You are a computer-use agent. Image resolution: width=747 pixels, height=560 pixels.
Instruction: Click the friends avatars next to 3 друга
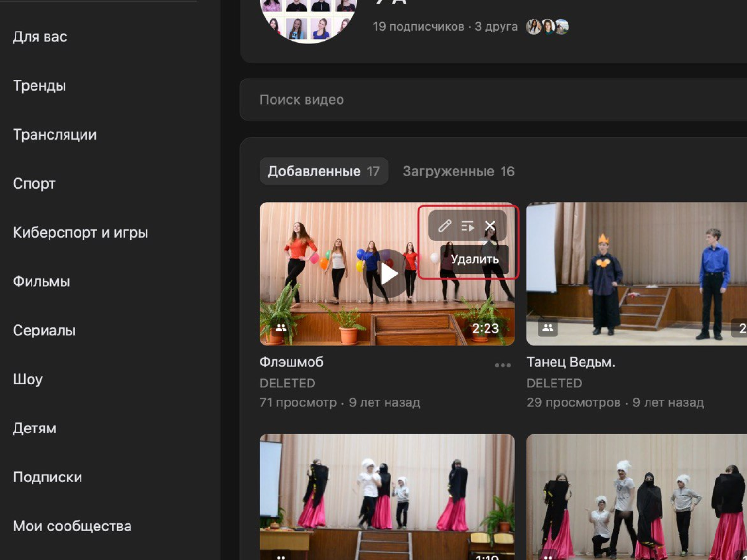pyautogui.click(x=548, y=27)
